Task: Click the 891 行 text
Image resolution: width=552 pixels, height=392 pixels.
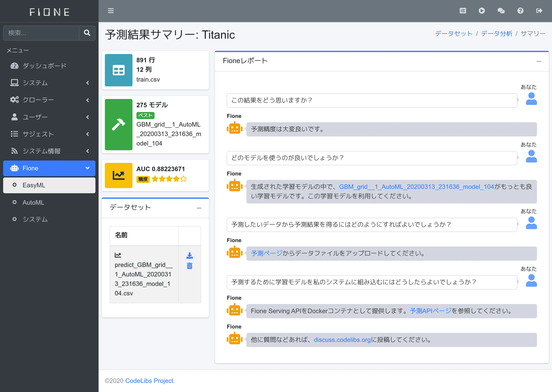Action: tap(146, 60)
